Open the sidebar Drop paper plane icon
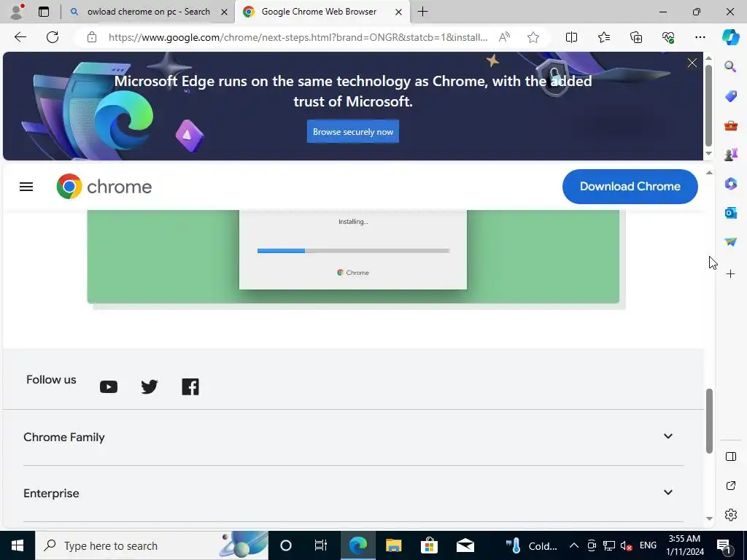This screenshot has width=747, height=560. click(x=730, y=242)
